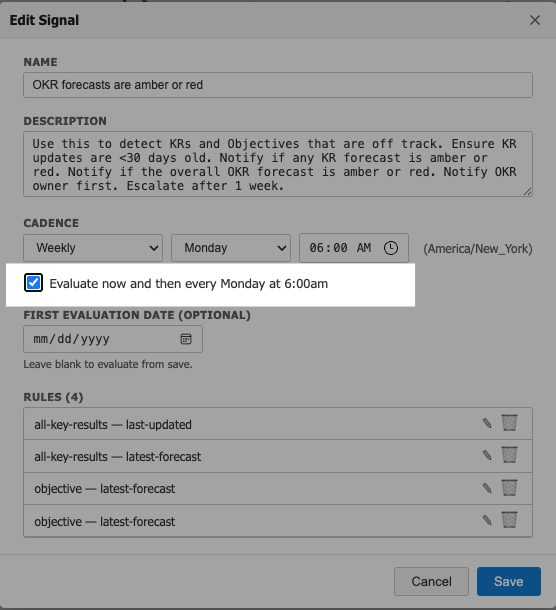Click the RULES (4) heading
The height and width of the screenshot is (610, 556).
[x=53, y=397]
